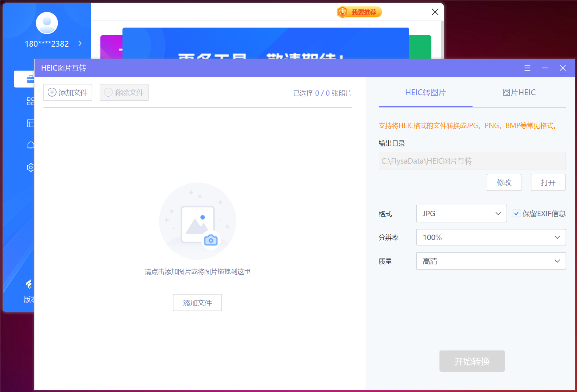Click the blue promo banner in main window
Image resolution: width=577 pixels, height=392 pixels.
(x=266, y=43)
